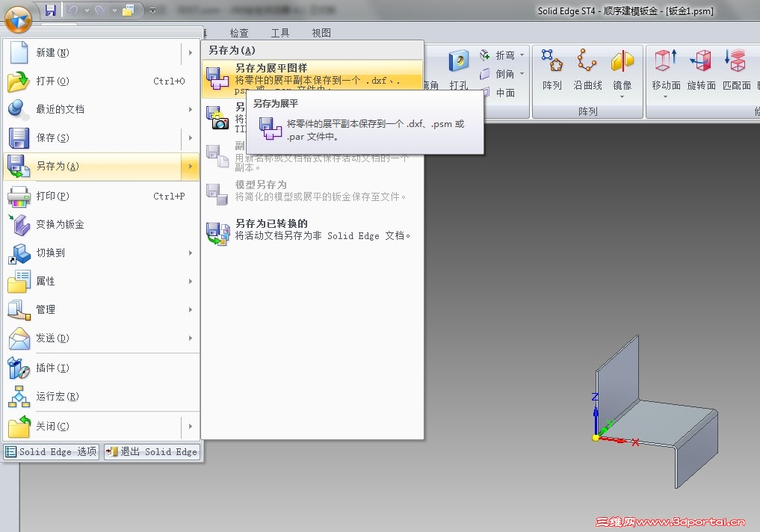Open dropdown arrow under 镜像
This screenshot has width=760, height=532.
coord(622,97)
